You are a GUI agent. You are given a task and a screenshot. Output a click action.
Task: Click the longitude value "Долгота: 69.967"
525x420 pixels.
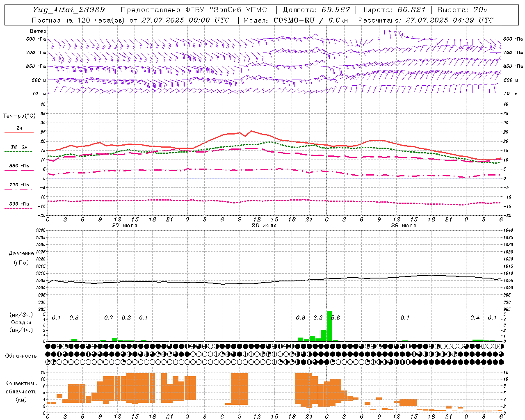tap(317, 9)
